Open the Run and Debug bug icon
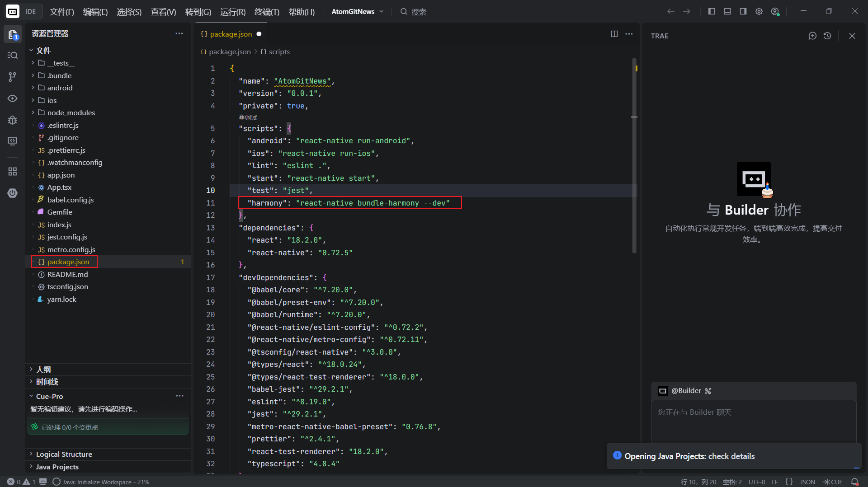The height and width of the screenshot is (487, 868). 13,120
